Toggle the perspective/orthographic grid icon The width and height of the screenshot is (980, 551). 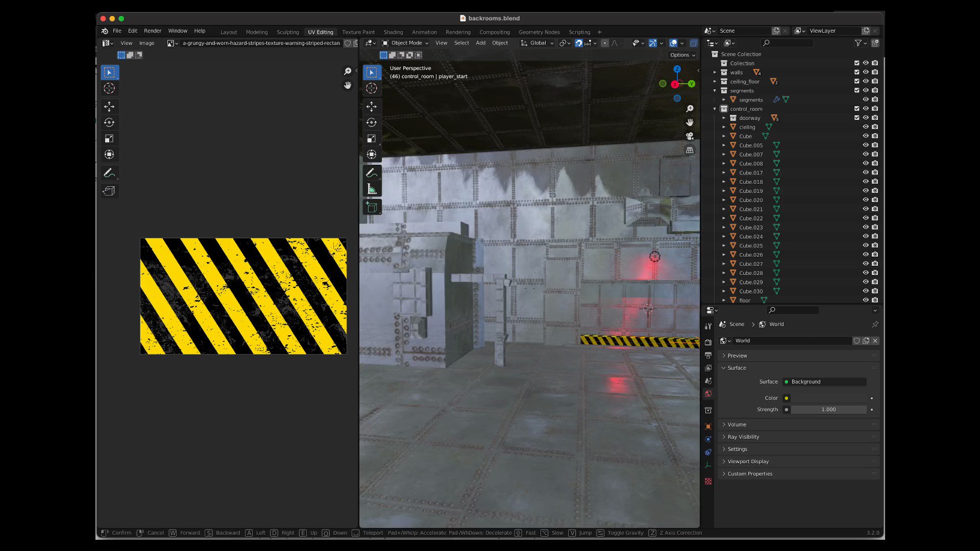pyautogui.click(x=690, y=150)
